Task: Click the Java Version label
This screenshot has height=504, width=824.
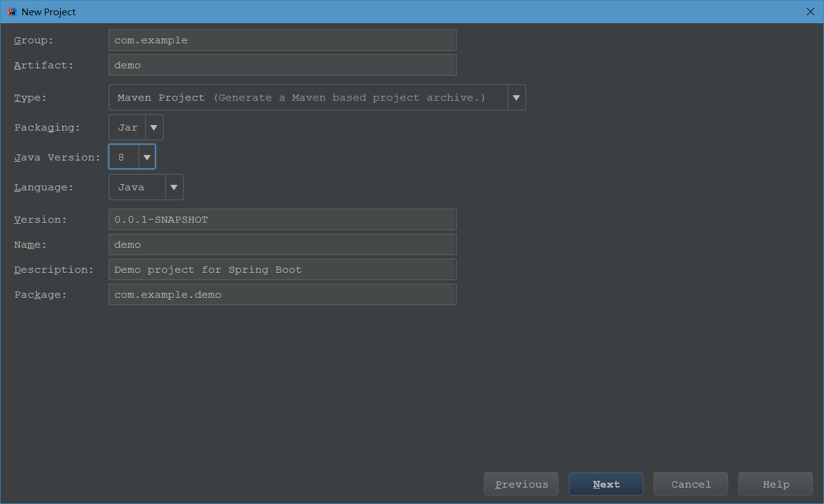Action: point(57,157)
